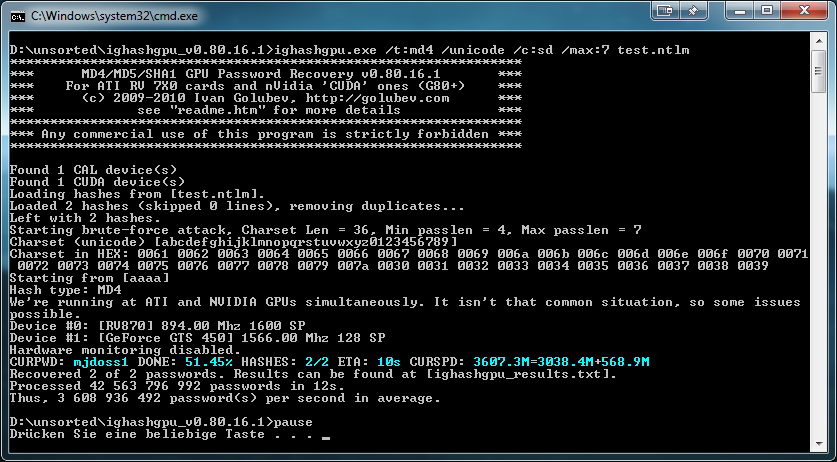The width and height of the screenshot is (837, 462).
Task: Click the move-to-monitor title bar button
Action: pyautogui.click(x=665, y=10)
